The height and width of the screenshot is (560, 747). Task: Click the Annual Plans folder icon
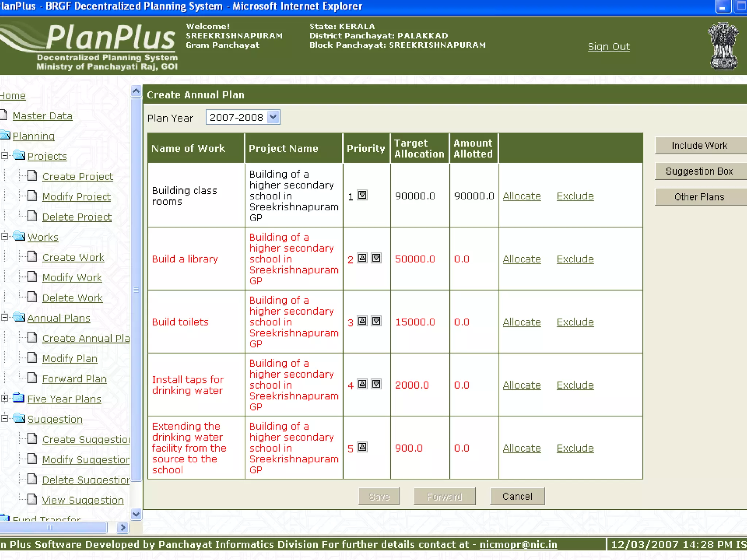[x=19, y=317]
